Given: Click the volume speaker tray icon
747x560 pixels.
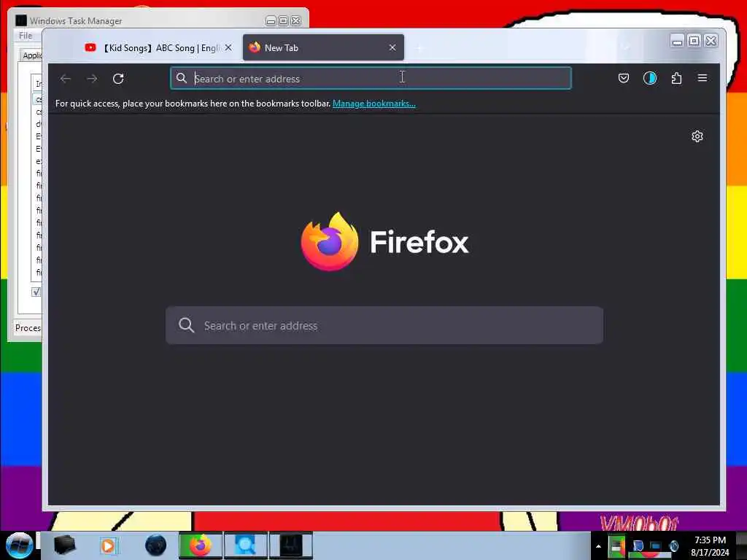Looking at the screenshot, I should pyautogui.click(x=673, y=546).
